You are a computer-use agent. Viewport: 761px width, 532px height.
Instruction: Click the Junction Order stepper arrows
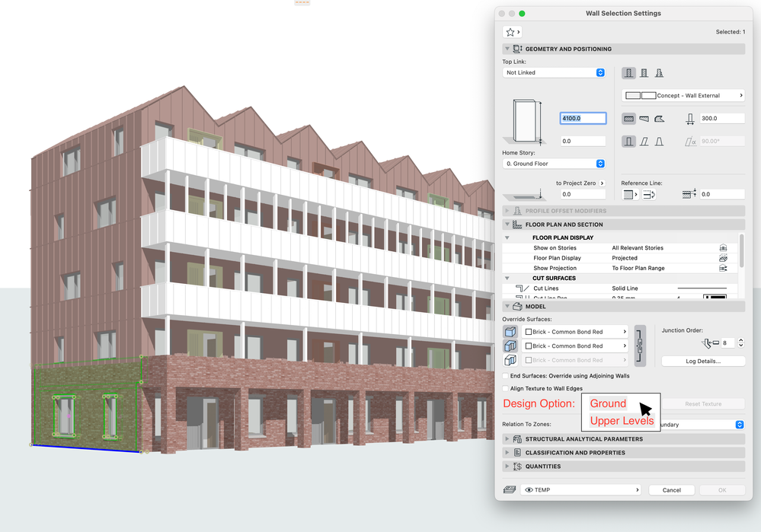click(x=740, y=342)
